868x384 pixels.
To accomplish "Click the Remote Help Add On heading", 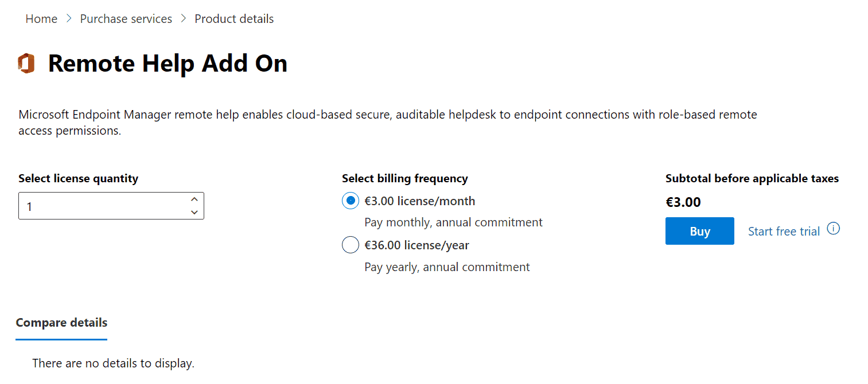I will (x=168, y=63).
